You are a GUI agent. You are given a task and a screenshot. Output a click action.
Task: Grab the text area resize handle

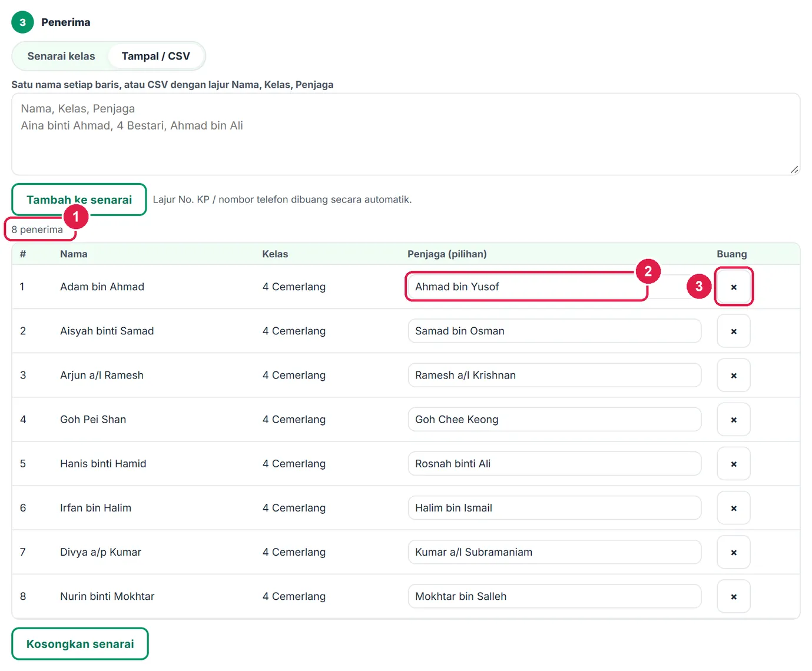[x=794, y=170]
